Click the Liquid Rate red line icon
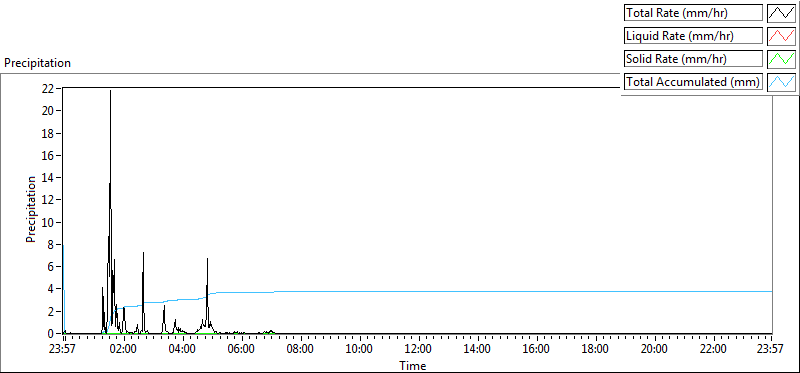The image size is (800, 373). point(782,36)
